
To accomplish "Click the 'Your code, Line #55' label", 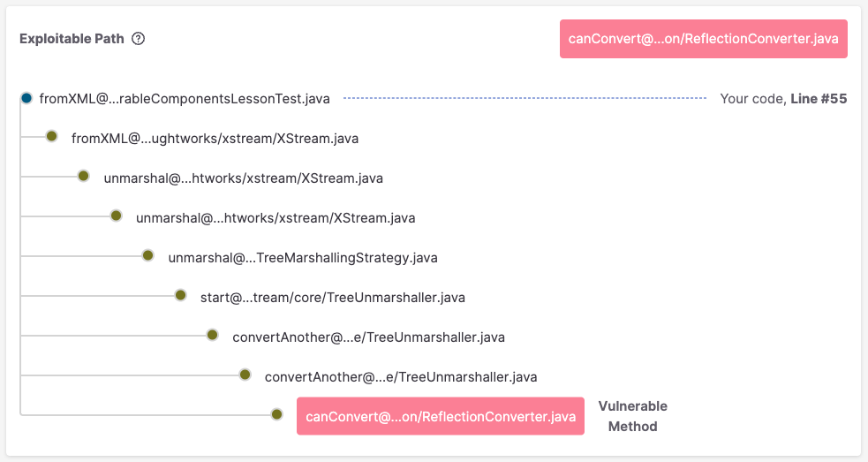I will tap(783, 99).
